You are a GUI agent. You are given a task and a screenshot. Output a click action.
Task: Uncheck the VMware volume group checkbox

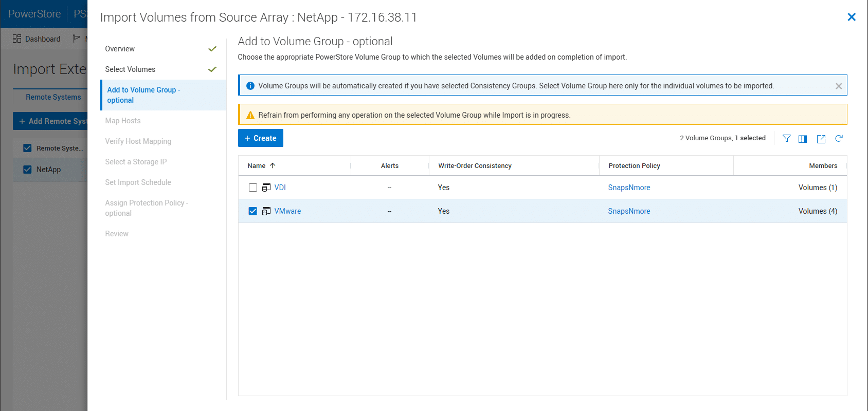pyautogui.click(x=253, y=211)
